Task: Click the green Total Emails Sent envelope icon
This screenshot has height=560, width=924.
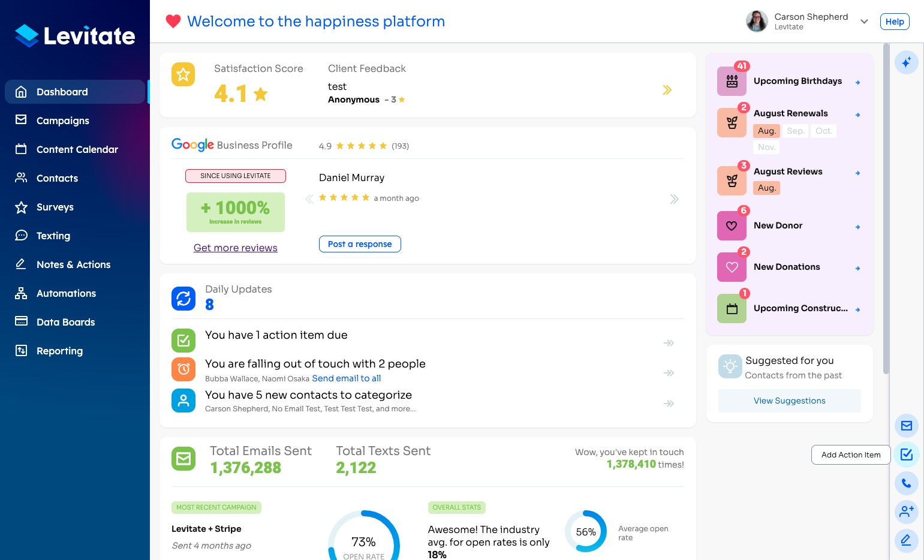Action: [x=183, y=459]
